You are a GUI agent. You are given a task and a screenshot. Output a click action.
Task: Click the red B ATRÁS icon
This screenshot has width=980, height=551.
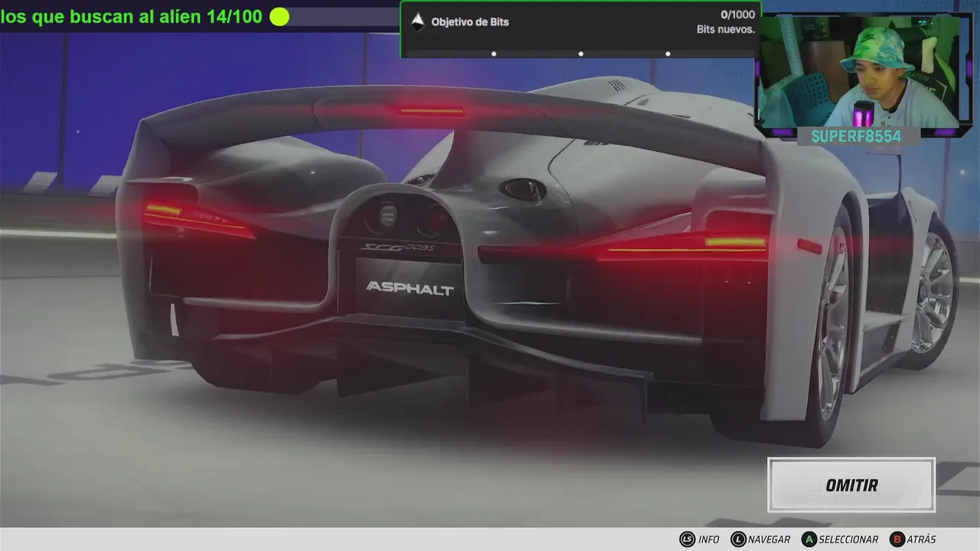897,540
